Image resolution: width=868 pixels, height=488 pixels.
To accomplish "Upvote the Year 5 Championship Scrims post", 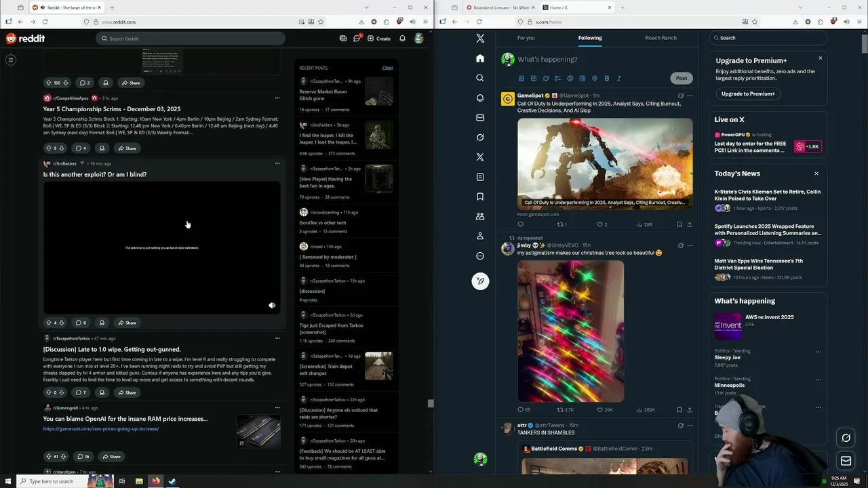I will [48, 148].
